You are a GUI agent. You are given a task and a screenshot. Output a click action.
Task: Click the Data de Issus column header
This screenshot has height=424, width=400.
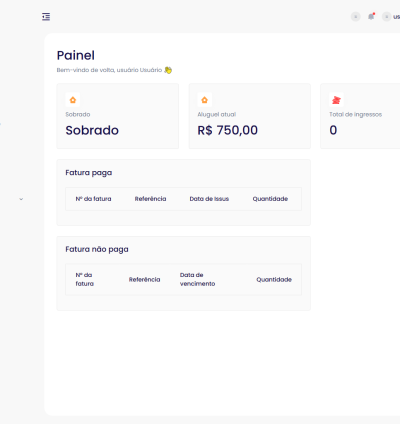click(x=209, y=199)
